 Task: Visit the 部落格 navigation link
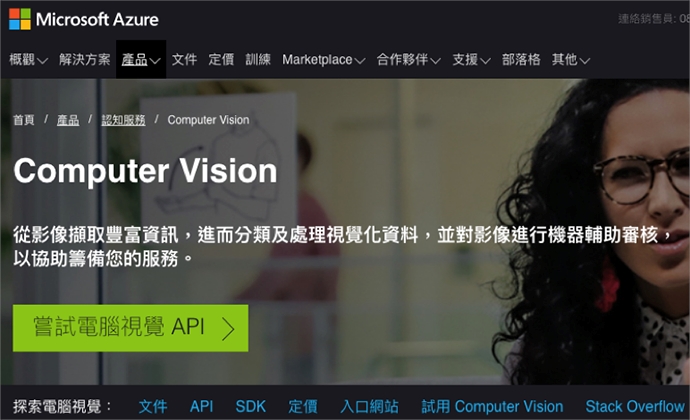click(x=521, y=59)
